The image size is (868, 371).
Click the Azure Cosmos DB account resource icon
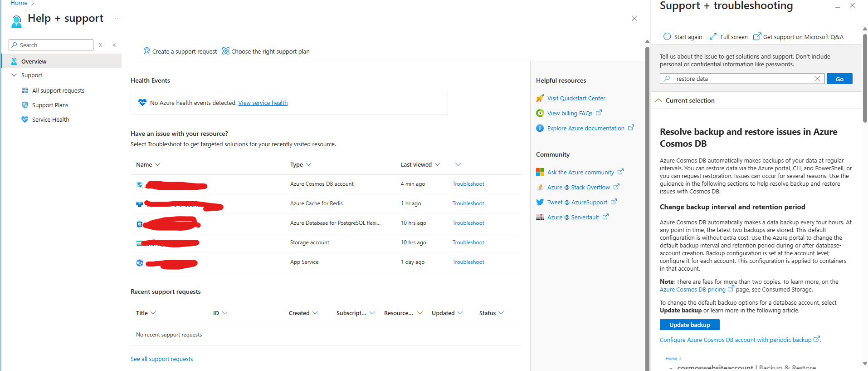coord(140,184)
